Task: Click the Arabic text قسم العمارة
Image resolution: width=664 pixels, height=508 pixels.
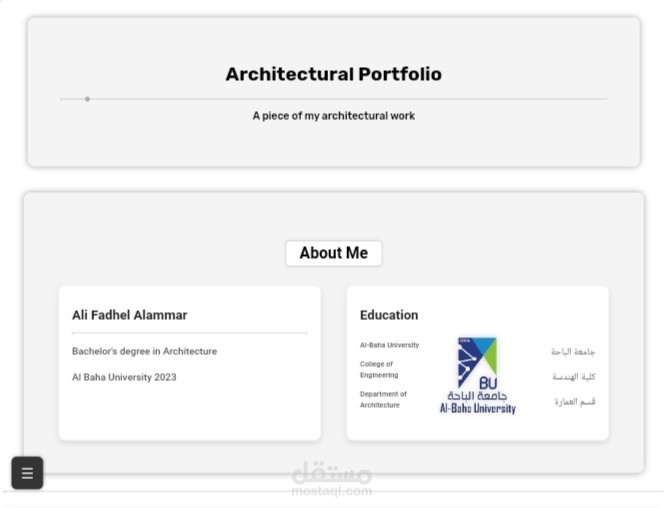Action: [x=575, y=402]
